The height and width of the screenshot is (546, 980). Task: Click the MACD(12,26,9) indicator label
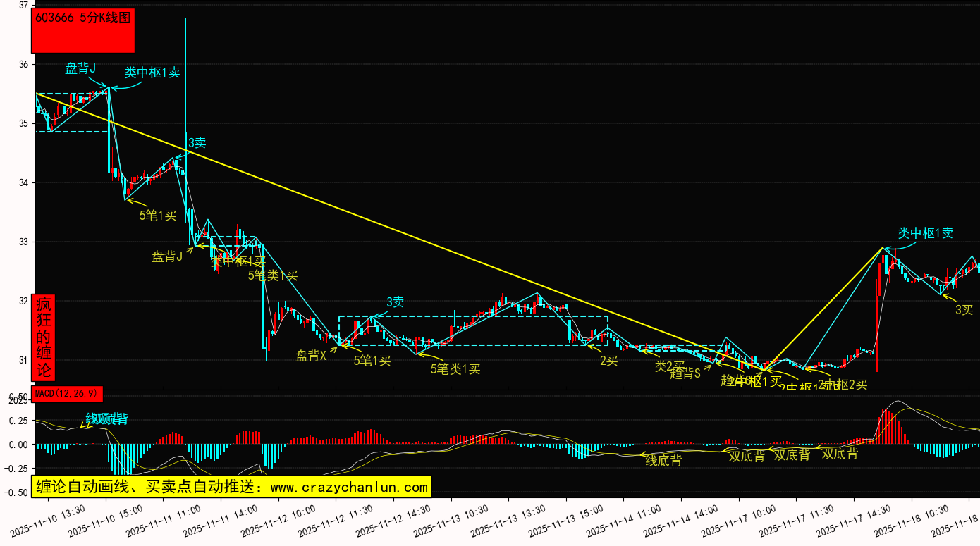click(x=67, y=392)
